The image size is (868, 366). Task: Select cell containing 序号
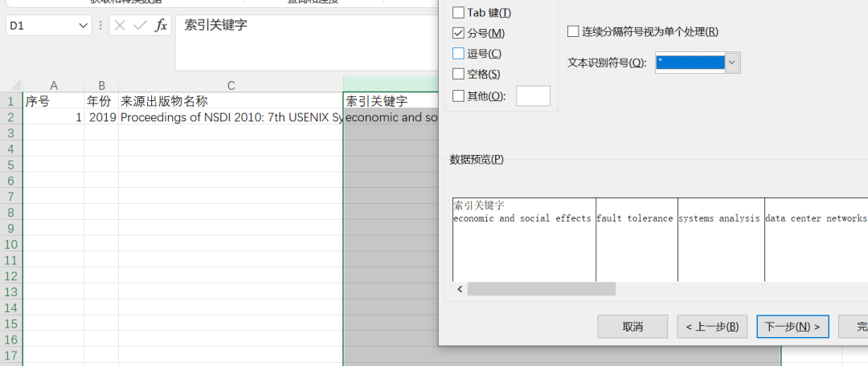coord(54,101)
